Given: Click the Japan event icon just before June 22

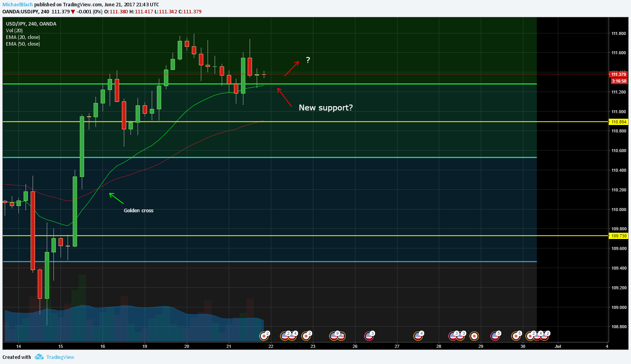Looking at the screenshot, I should (264, 336).
